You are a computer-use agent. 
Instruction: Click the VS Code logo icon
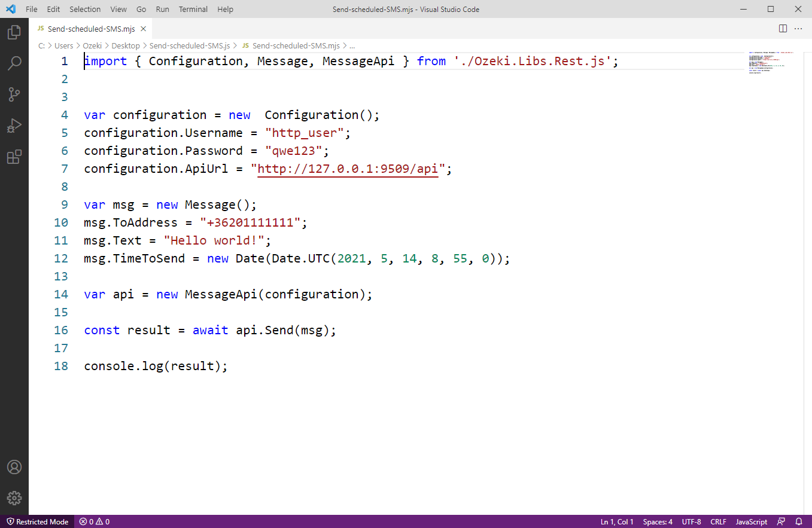click(x=11, y=9)
